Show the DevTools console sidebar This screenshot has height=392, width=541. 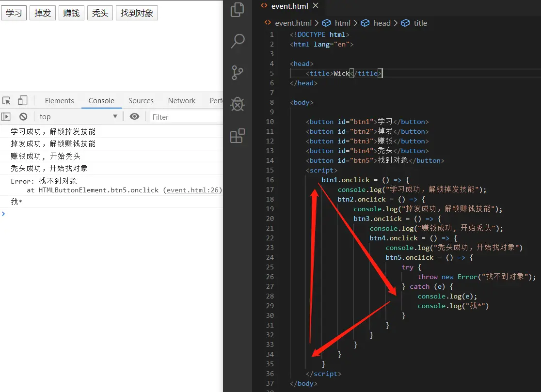pyautogui.click(x=6, y=116)
